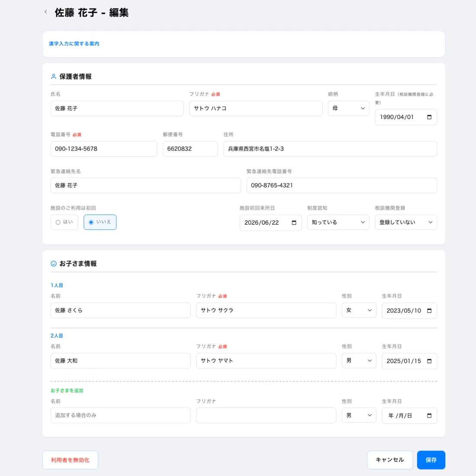Click the フリガナ field containing サトウ ハナコ

click(x=256, y=108)
